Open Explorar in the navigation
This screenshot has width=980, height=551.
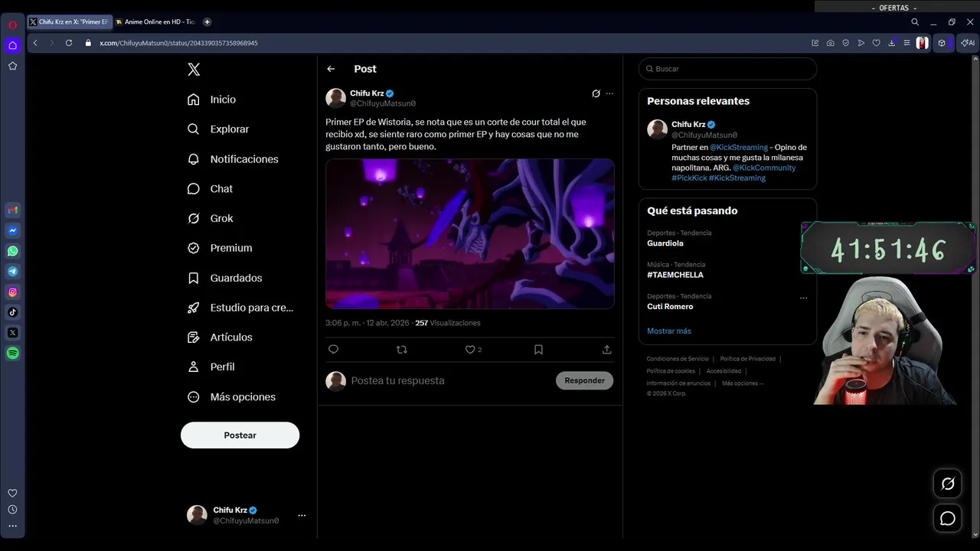(x=219, y=129)
